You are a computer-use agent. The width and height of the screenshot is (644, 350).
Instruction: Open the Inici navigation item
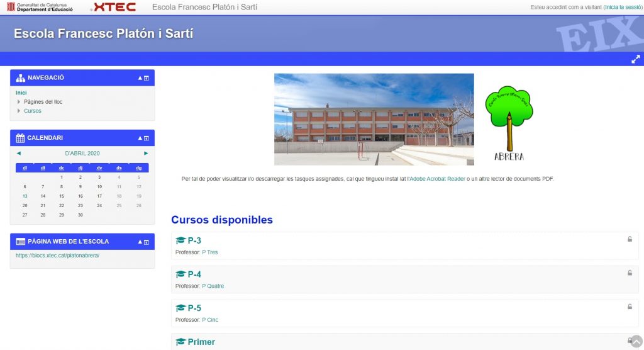point(21,93)
